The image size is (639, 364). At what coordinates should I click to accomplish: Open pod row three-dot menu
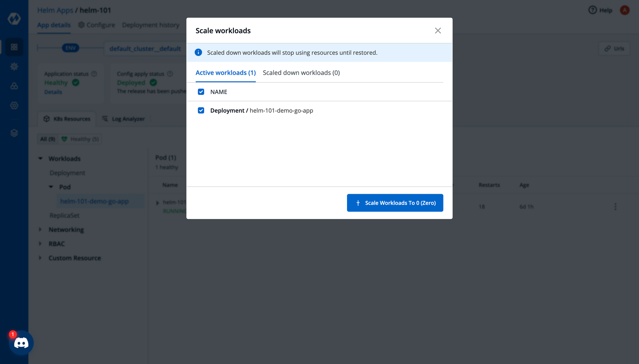pos(615,207)
